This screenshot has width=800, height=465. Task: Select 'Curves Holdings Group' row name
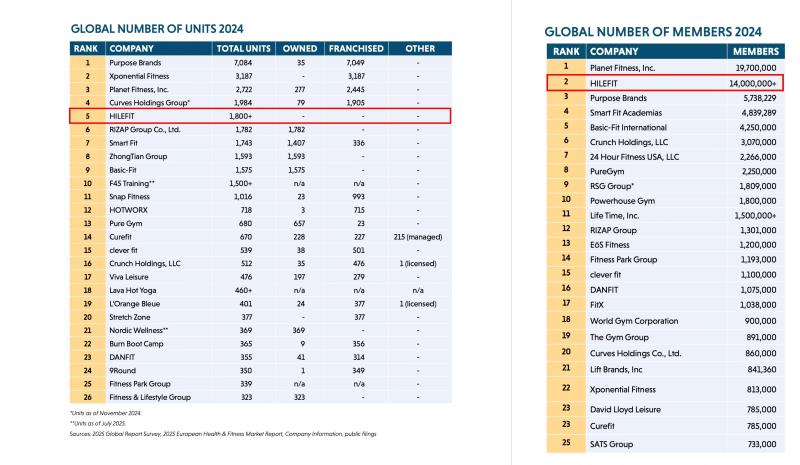click(149, 103)
